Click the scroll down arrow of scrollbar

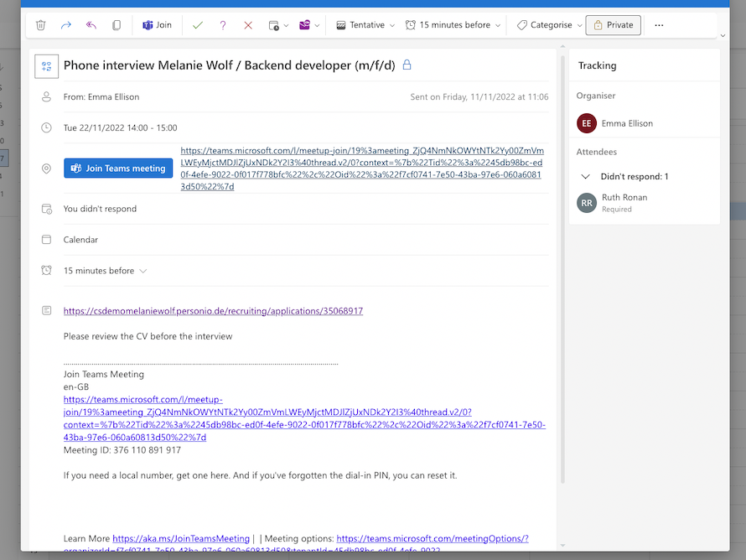[562, 546]
